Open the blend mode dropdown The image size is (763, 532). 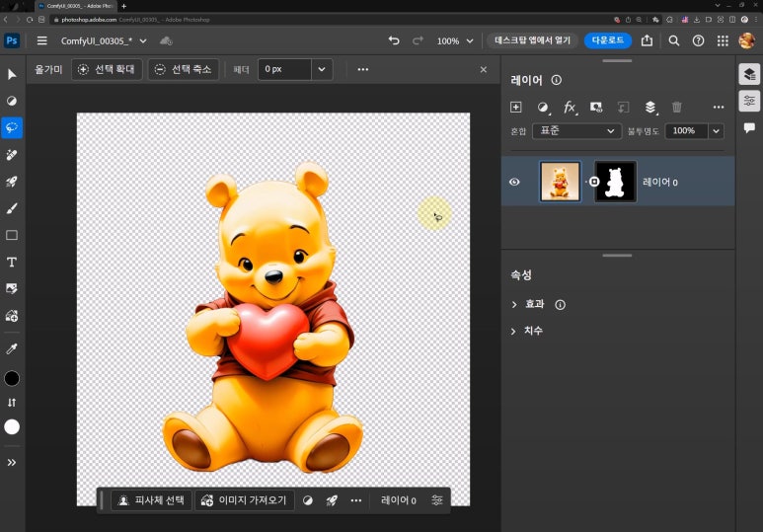click(576, 131)
